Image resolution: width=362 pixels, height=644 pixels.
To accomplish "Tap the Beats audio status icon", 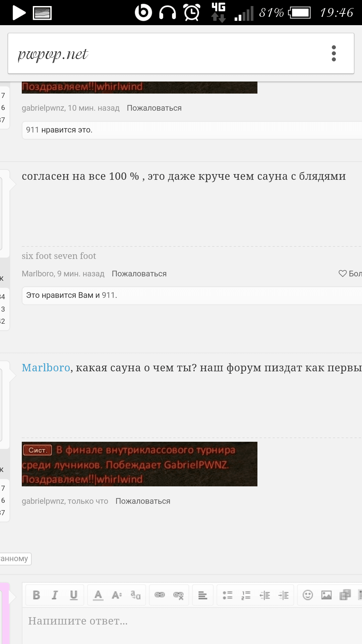I will tap(143, 12).
